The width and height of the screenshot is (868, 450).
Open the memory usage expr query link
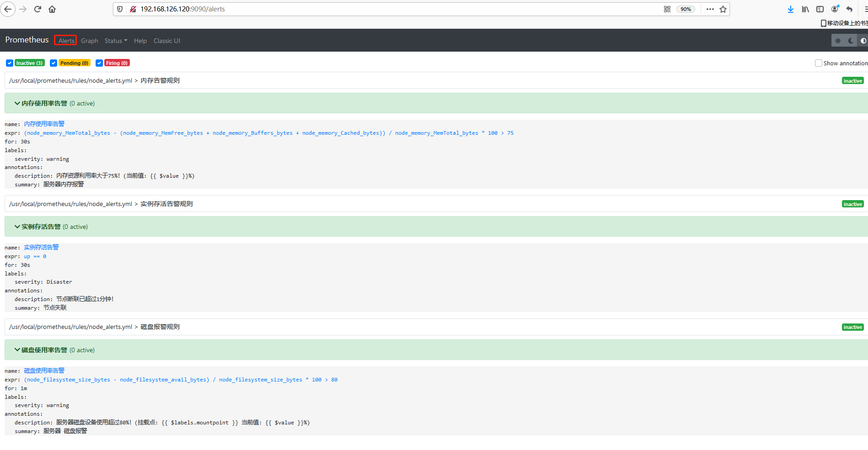(x=269, y=133)
